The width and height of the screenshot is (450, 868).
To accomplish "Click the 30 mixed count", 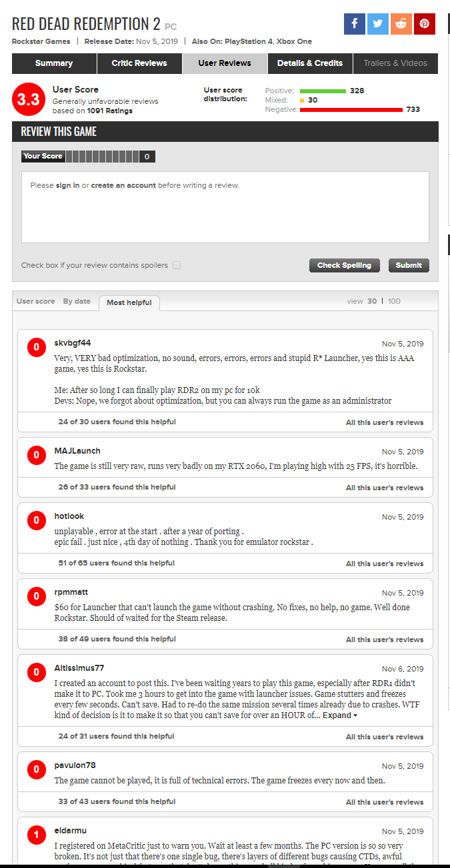I will coord(313,100).
